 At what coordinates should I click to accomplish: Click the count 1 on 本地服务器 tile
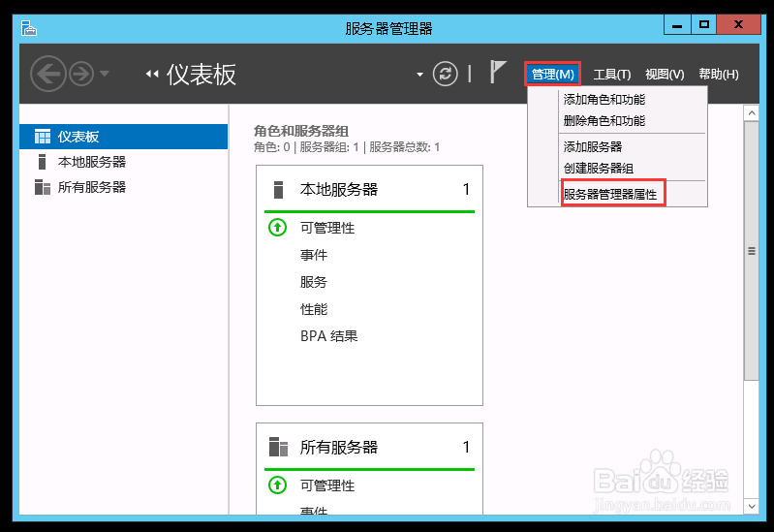466,189
